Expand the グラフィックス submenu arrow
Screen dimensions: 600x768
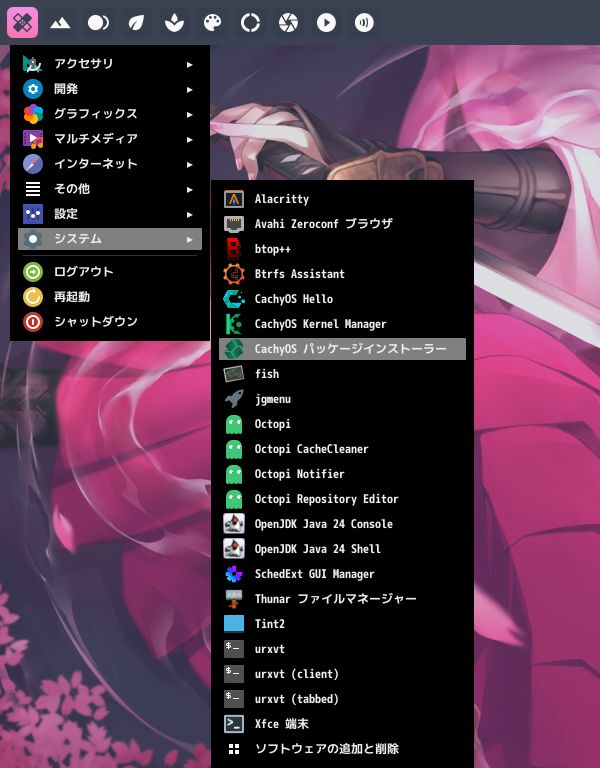(x=190, y=114)
